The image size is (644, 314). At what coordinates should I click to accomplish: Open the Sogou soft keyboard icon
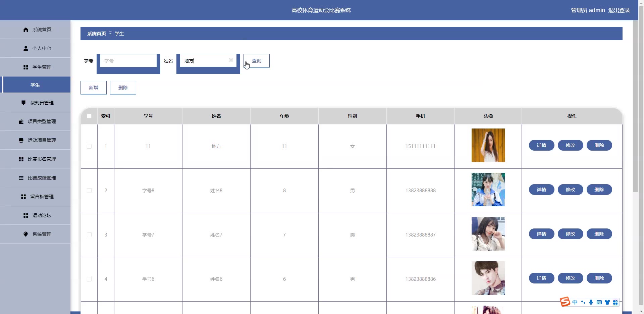click(599, 302)
